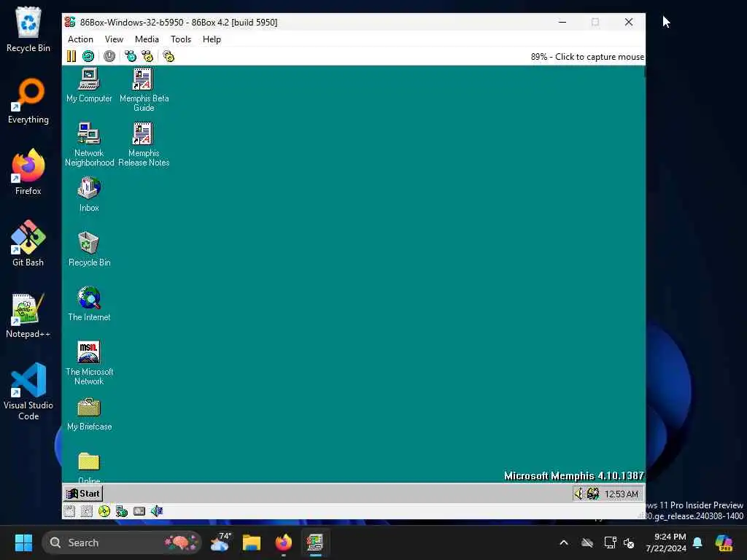
Task: Open 86Box settings gear icon
Action: (169, 56)
